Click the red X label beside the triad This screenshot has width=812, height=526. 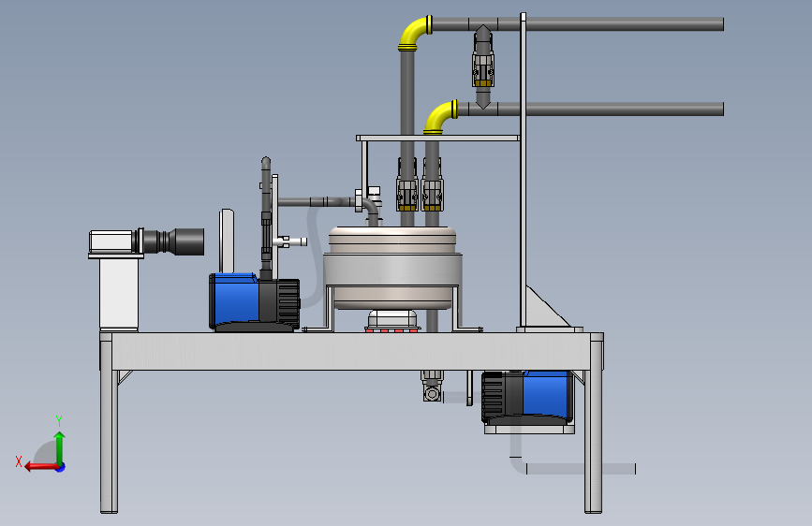point(19,461)
